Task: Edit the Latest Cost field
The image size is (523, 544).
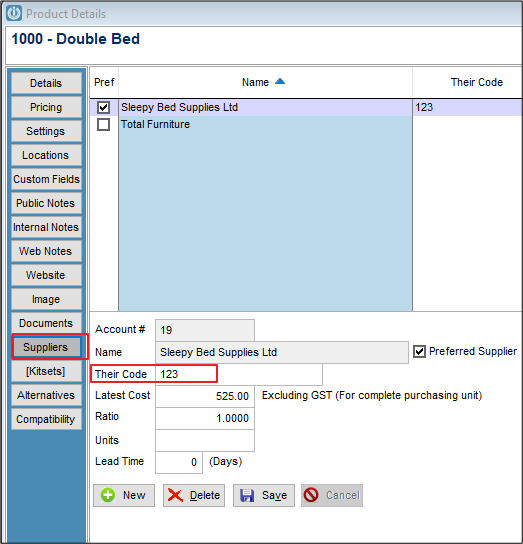Action: click(x=205, y=396)
